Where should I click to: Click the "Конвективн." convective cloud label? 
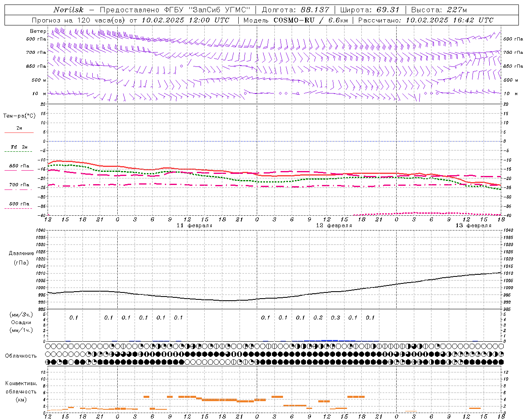[x=21, y=383]
